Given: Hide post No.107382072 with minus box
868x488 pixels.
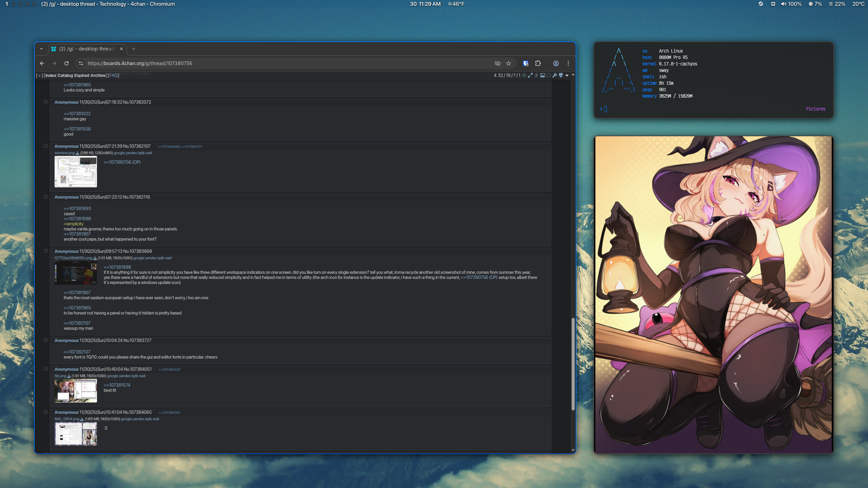Looking at the screenshot, I should click(x=46, y=102).
